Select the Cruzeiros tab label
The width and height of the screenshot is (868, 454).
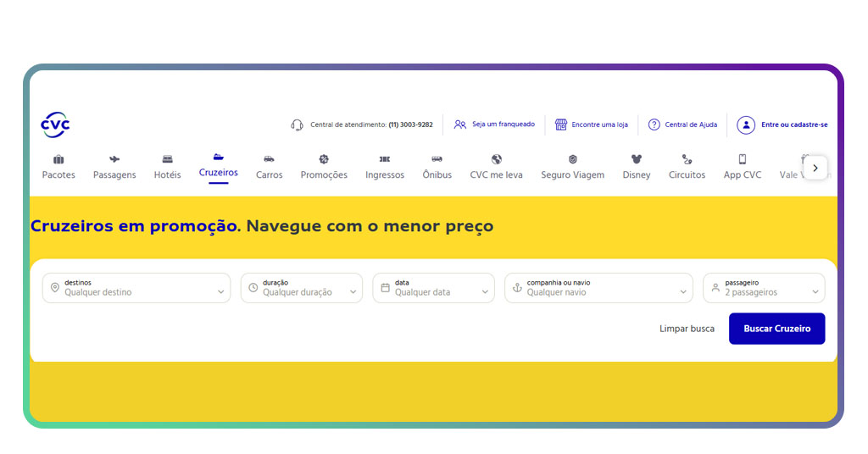(218, 173)
